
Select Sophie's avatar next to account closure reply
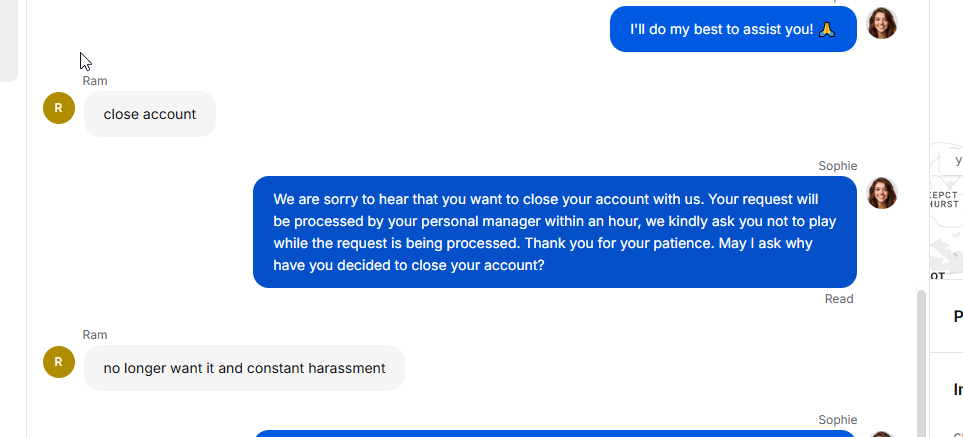882,193
